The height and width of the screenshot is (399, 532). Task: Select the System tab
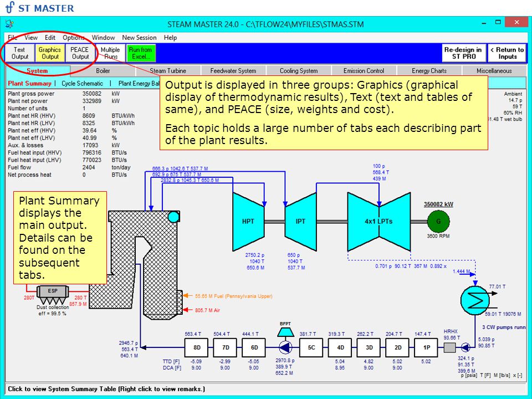[x=37, y=71]
